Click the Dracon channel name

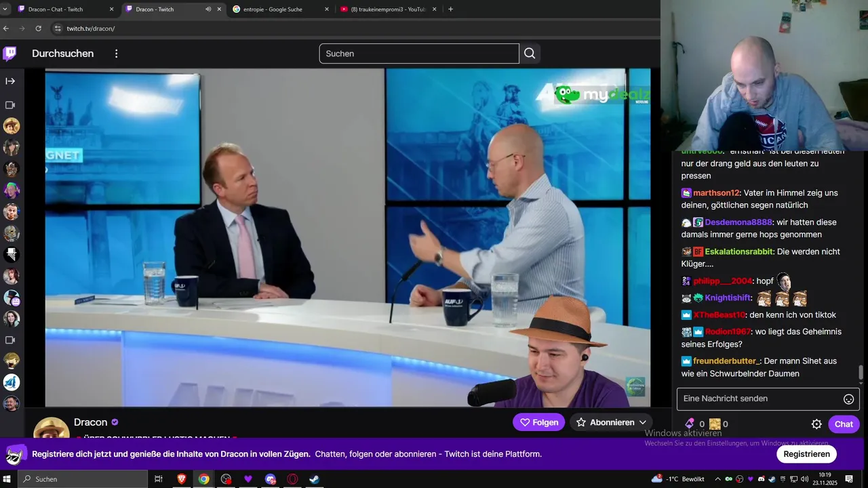coord(91,422)
